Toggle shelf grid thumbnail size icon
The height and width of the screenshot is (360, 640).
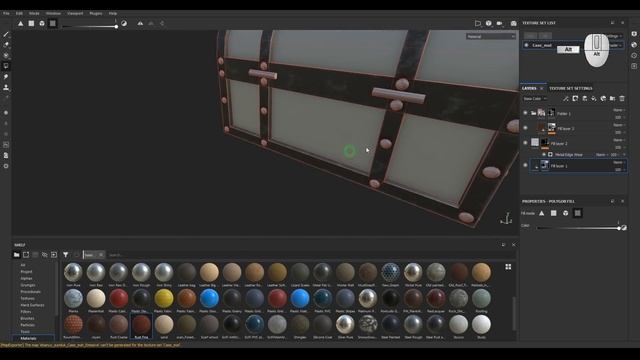click(x=508, y=267)
